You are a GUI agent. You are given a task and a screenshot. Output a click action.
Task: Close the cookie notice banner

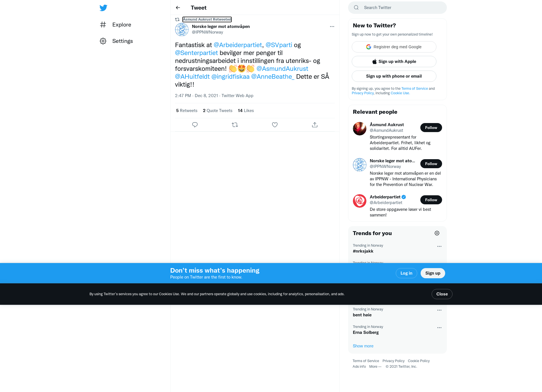(x=442, y=294)
